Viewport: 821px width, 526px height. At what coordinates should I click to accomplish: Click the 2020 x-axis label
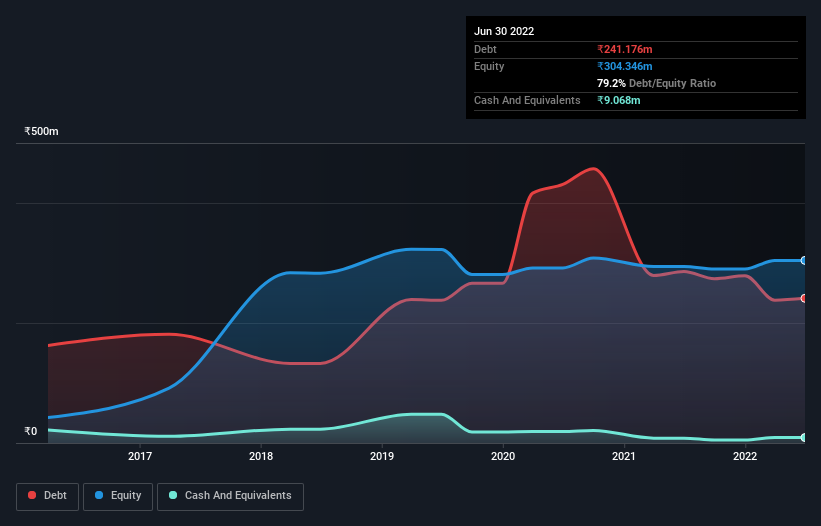(503, 456)
